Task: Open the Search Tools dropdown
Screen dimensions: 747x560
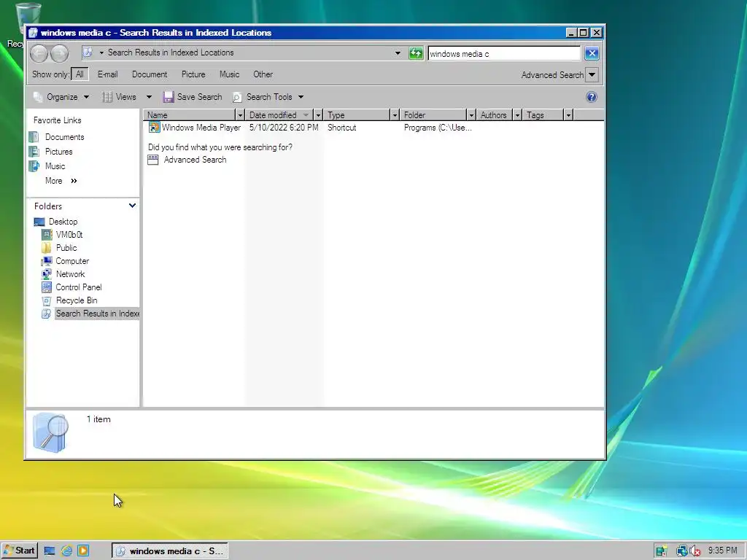Action: tap(301, 97)
